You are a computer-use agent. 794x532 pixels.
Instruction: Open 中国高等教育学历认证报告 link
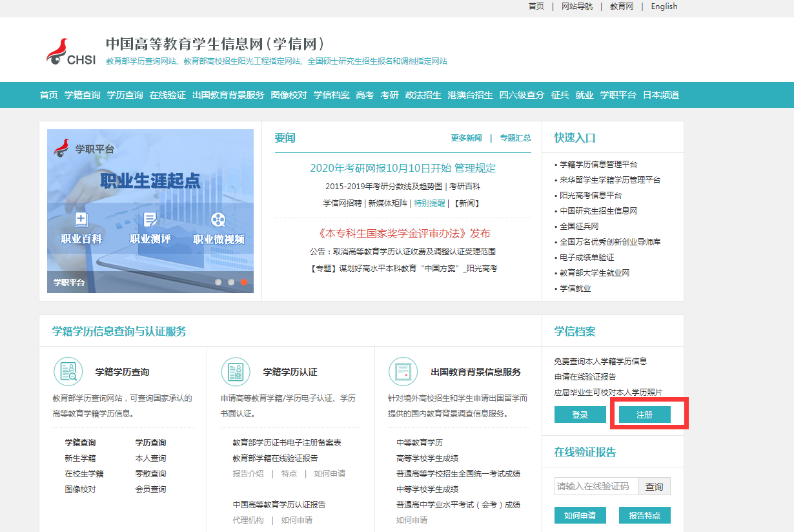pyautogui.click(x=279, y=505)
